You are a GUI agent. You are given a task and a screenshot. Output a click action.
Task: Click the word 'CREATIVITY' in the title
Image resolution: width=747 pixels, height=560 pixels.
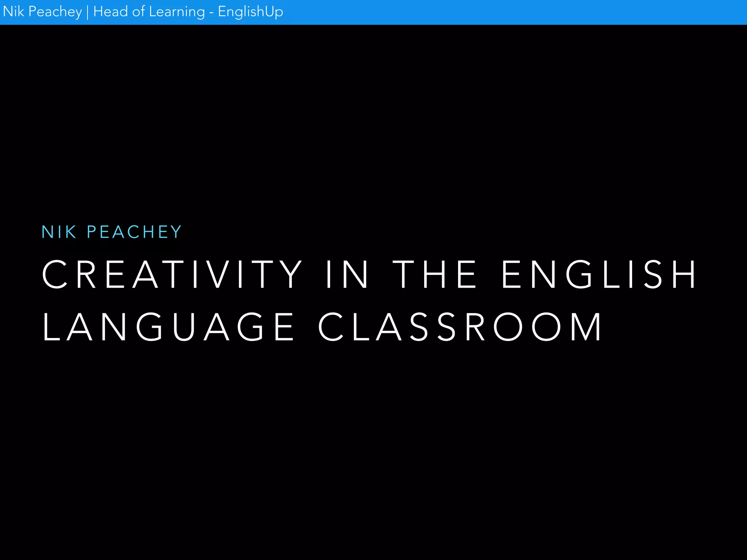(x=172, y=275)
